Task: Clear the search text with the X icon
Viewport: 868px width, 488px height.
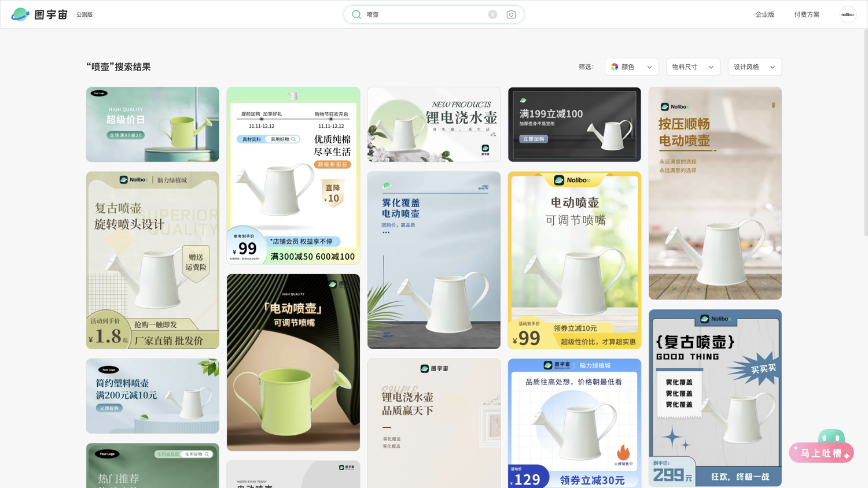Action: 492,14
